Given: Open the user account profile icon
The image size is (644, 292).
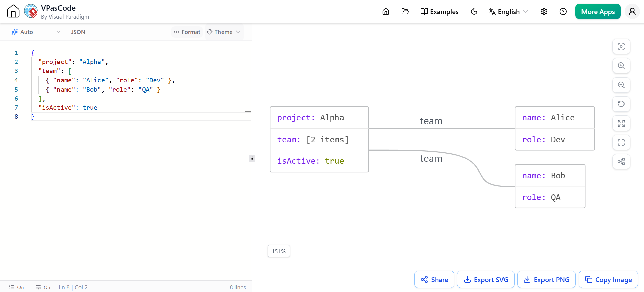Looking at the screenshot, I should tap(632, 12).
